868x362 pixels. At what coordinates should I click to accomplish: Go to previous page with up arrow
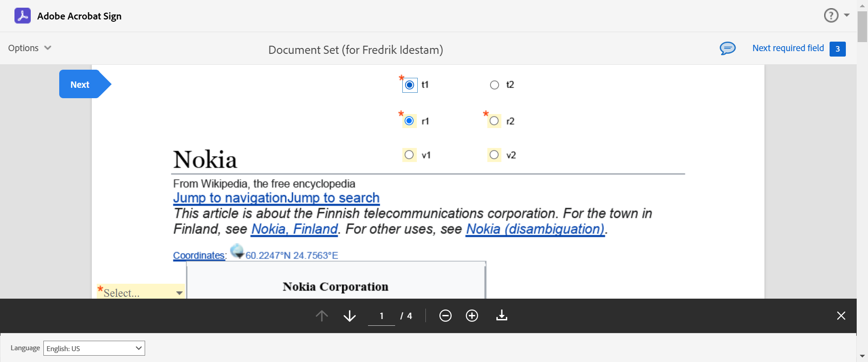click(322, 316)
